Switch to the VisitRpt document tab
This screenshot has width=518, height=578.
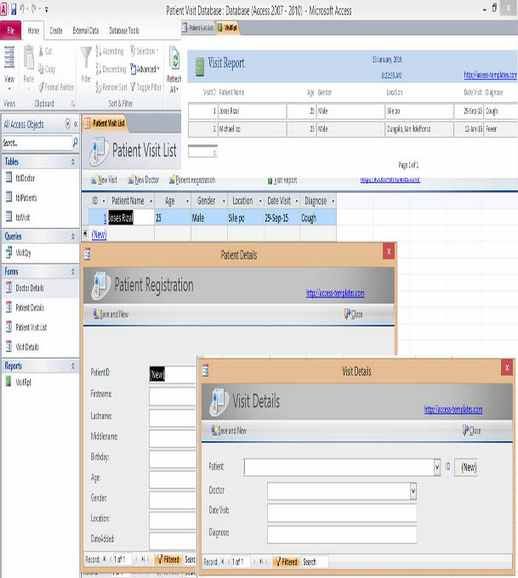coord(228,28)
